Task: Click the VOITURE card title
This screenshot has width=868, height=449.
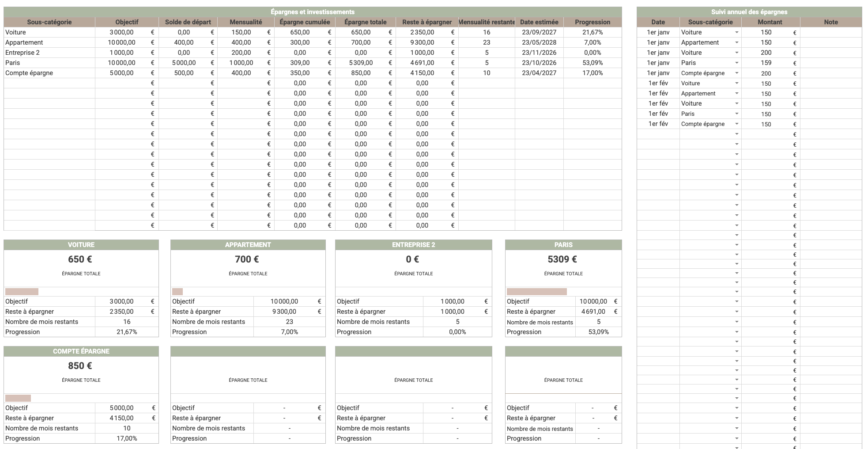Action: (81, 245)
